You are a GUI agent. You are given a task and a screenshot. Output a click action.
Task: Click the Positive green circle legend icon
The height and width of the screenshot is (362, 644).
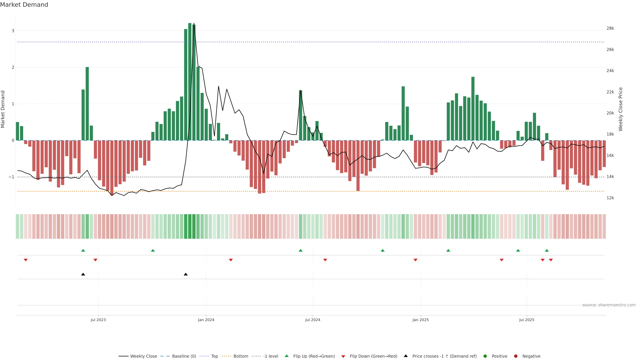coord(485,356)
